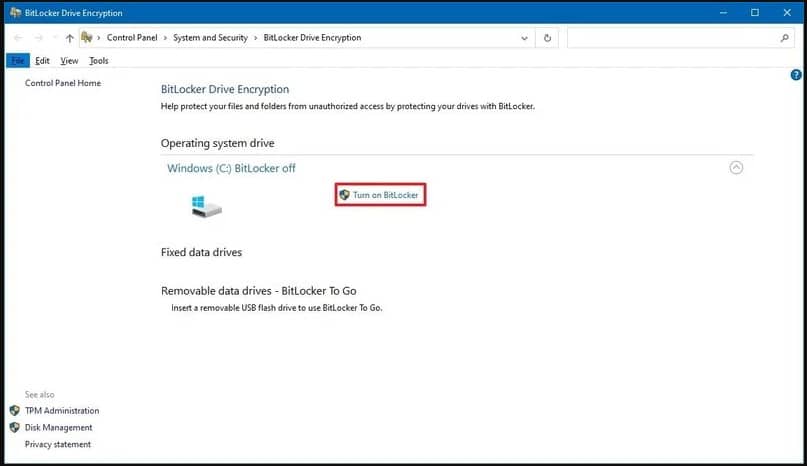
Task: Open the View menu
Action: point(69,61)
